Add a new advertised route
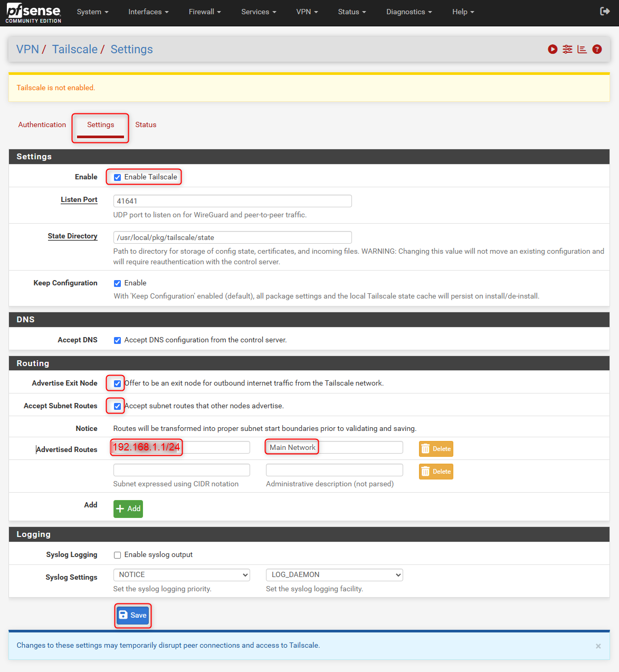The height and width of the screenshot is (672, 619). point(128,508)
